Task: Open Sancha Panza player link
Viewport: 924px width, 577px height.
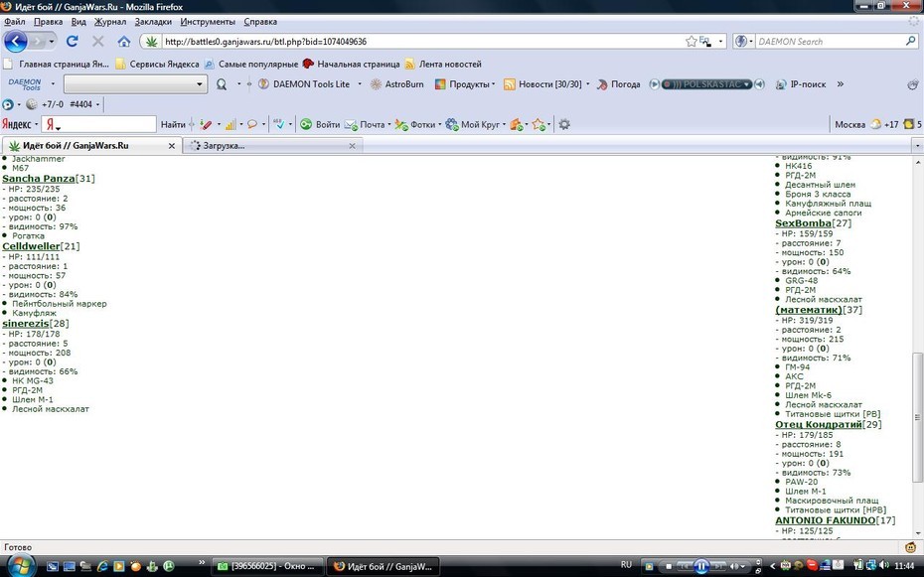Action: pyautogui.click(x=39, y=179)
